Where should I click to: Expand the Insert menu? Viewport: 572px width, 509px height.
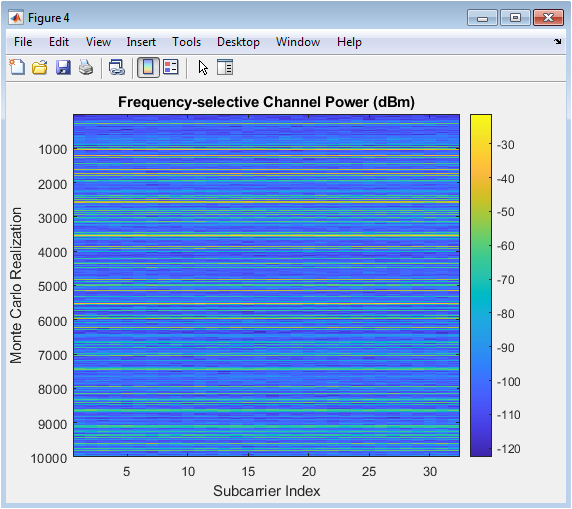(x=141, y=42)
